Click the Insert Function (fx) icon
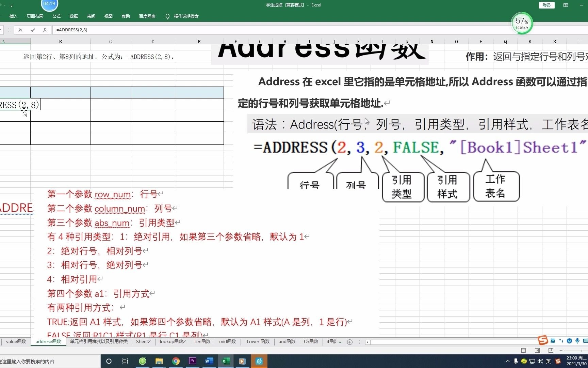Image resolution: width=588 pixels, height=368 pixels. [45, 30]
